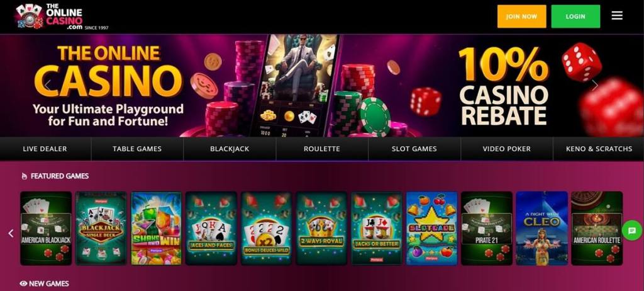The height and width of the screenshot is (291, 644).
Task: Open the live chat bubble icon
Action: coord(631,231)
